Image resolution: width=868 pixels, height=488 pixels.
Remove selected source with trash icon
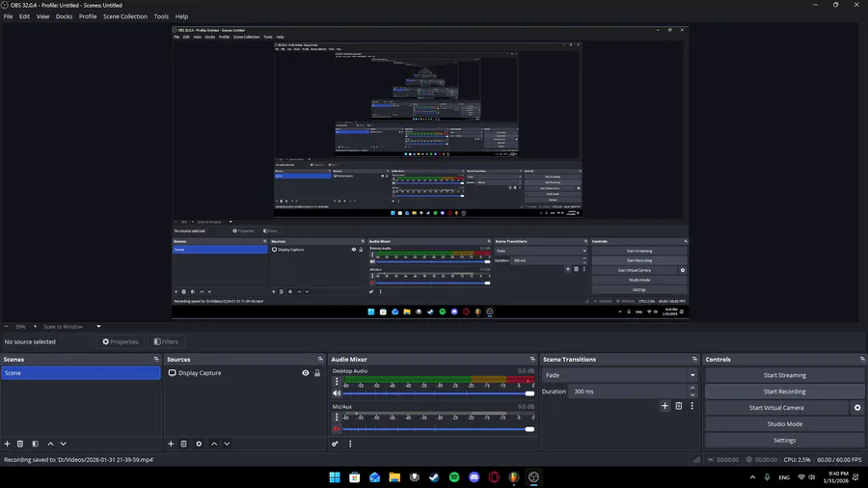184,444
